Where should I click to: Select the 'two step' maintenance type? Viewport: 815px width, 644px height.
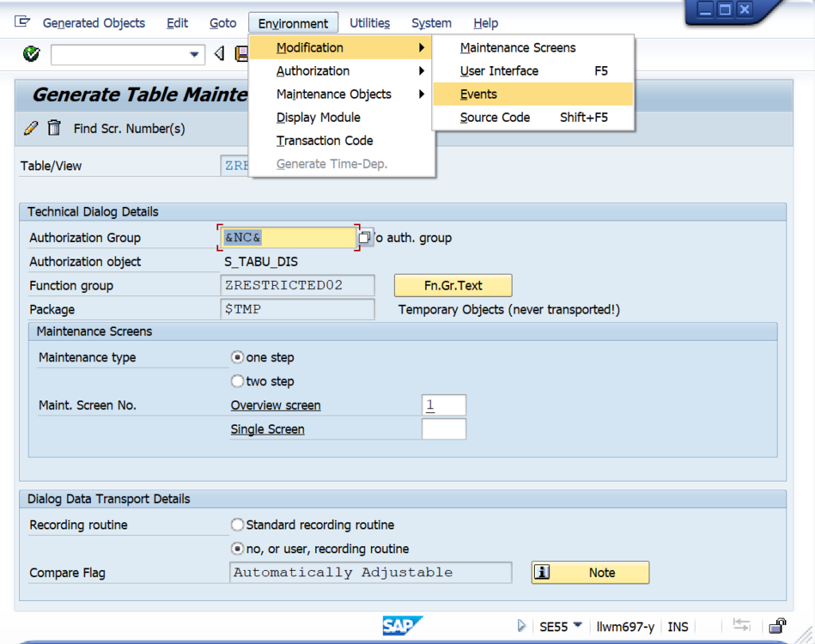point(237,381)
